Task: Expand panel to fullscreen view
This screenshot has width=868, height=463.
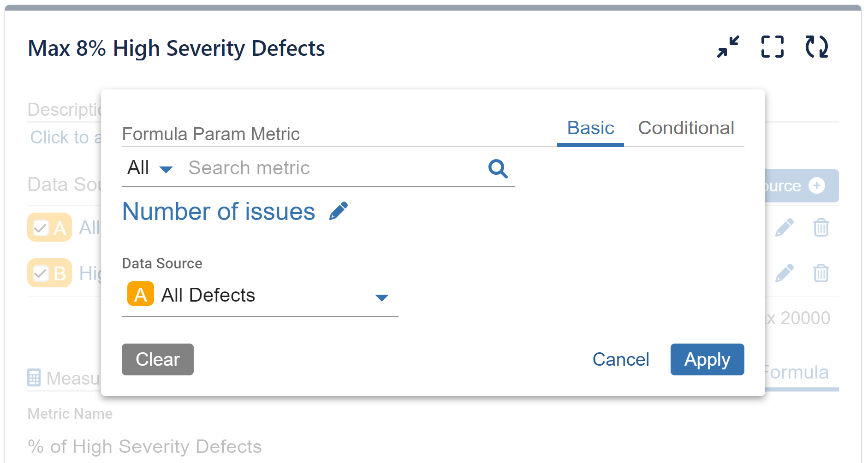Action: click(x=772, y=47)
